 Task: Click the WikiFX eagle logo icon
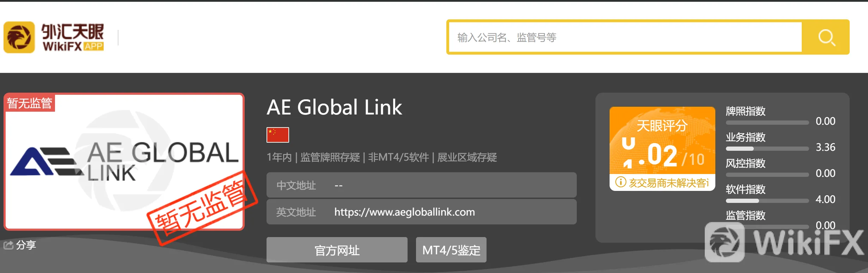[19, 37]
